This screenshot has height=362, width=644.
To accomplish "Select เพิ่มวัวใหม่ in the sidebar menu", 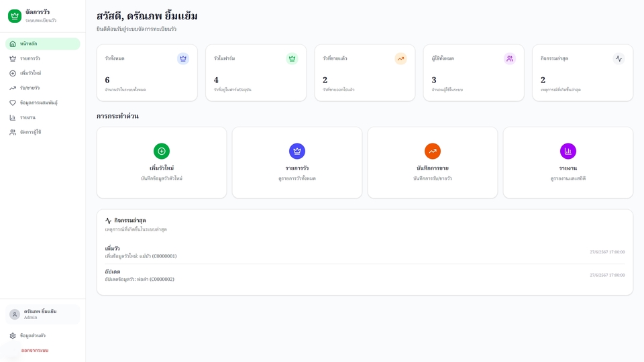I will tap(42, 73).
